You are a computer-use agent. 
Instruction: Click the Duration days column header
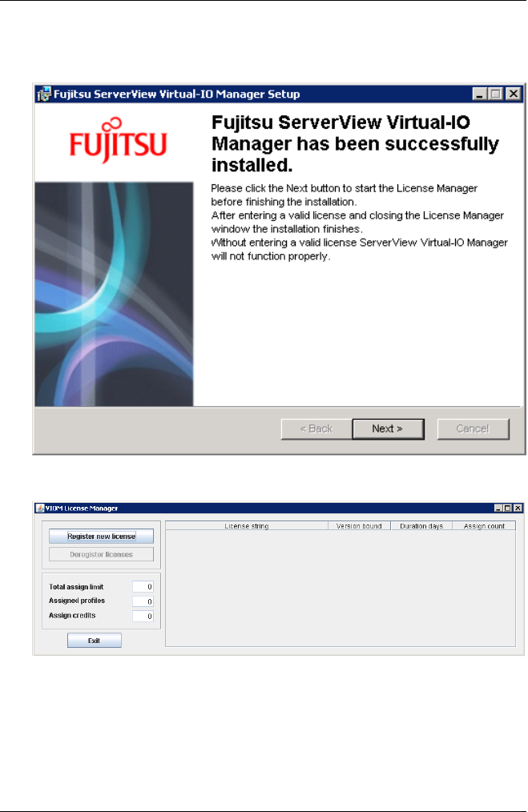[421, 525]
